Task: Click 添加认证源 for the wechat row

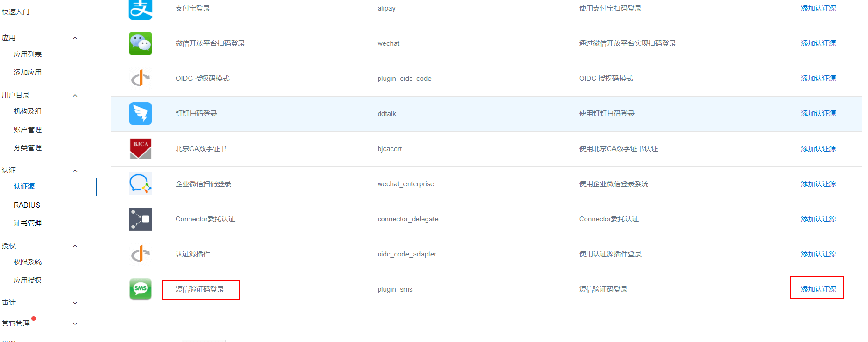Action: coord(818,43)
